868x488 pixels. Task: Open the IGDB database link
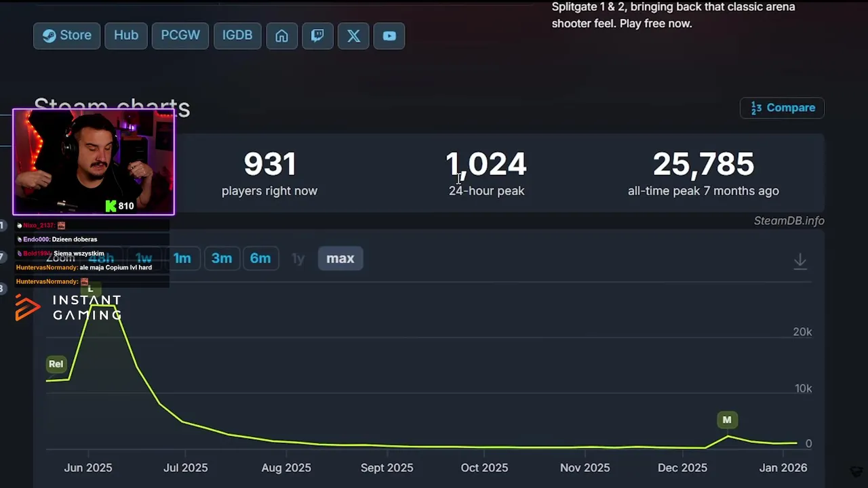[x=237, y=36]
